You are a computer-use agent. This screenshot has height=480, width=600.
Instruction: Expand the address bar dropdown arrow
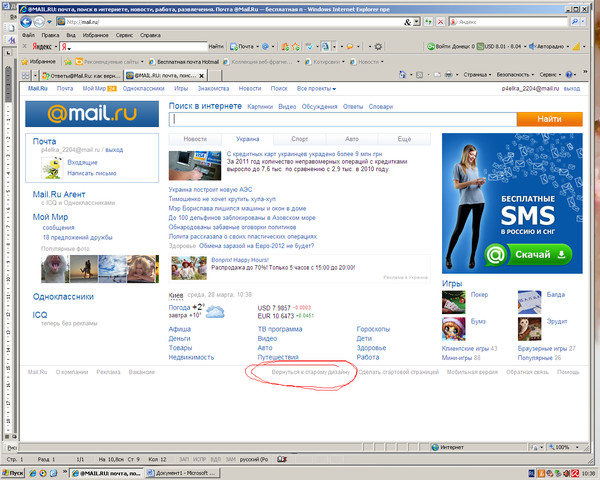(x=417, y=22)
